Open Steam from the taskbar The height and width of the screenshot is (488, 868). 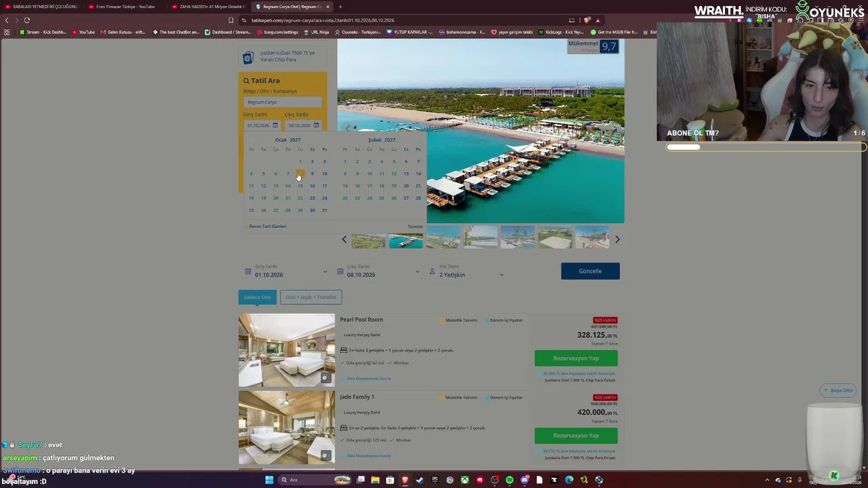click(x=420, y=480)
